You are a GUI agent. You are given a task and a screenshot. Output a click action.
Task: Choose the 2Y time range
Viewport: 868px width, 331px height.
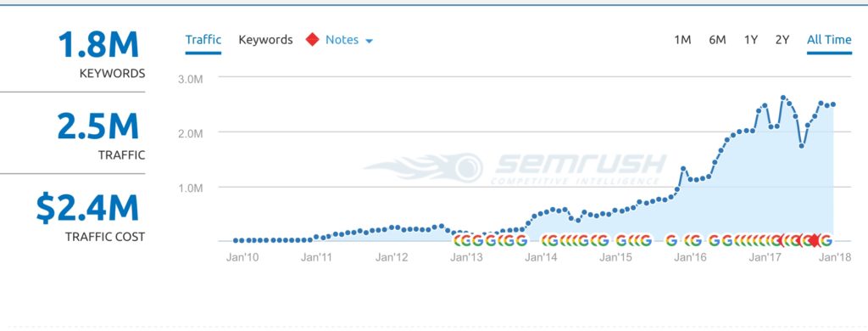coord(782,40)
